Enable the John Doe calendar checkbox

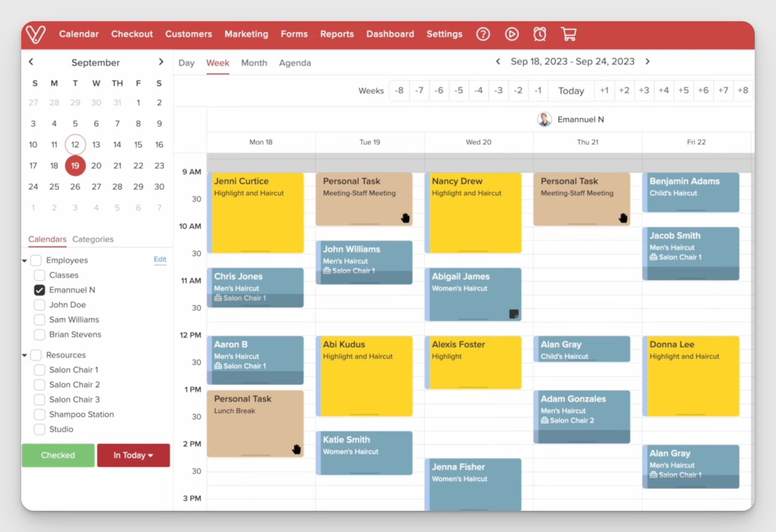(39, 305)
